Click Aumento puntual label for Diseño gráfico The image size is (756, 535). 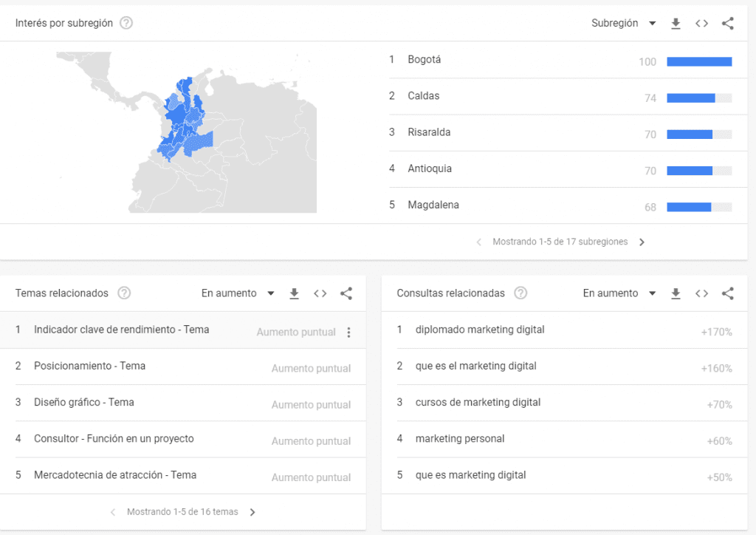[311, 405]
